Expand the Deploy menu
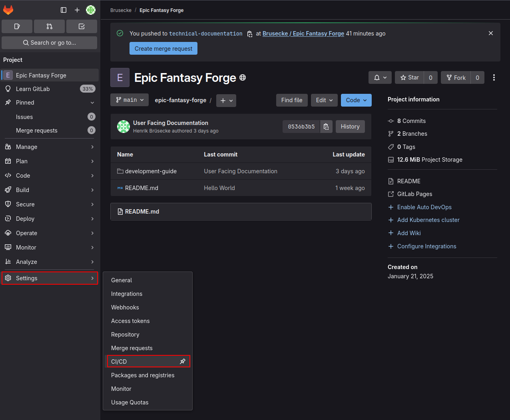The height and width of the screenshot is (420, 510). [x=50, y=219]
